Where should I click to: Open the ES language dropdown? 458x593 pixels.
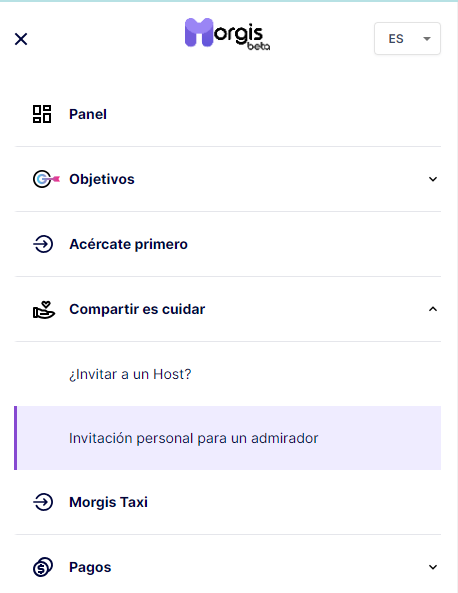coord(407,39)
